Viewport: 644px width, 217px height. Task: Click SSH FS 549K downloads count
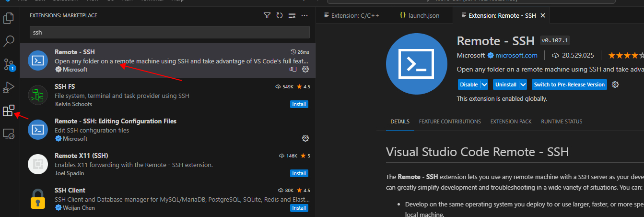[284, 87]
